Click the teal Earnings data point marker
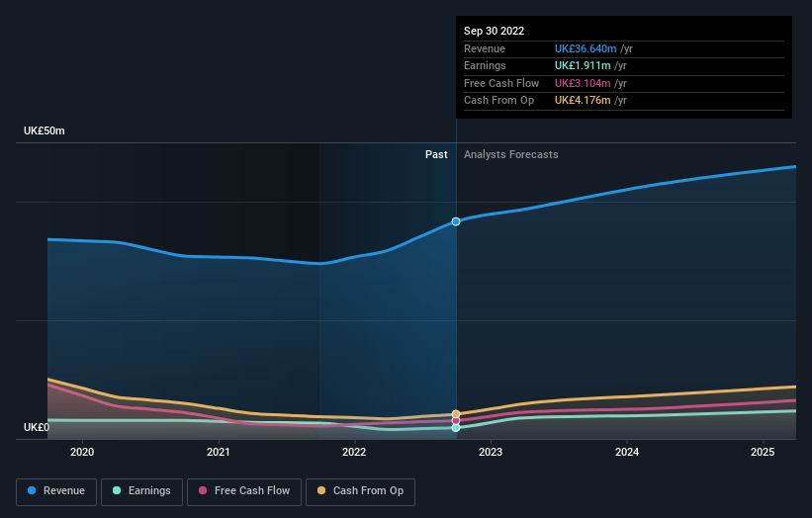The image size is (812, 518). click(x=456, y=427)
